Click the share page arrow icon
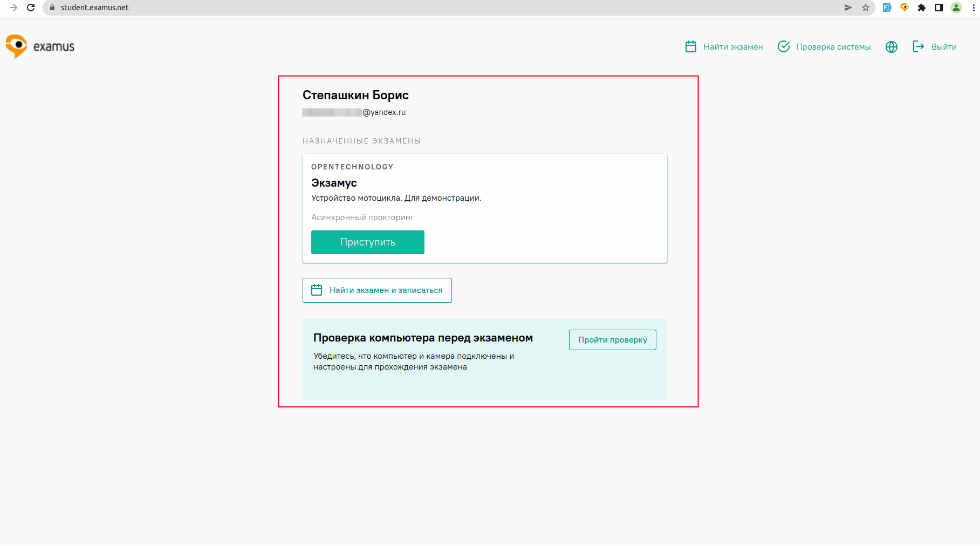The image size is (980, 546). coord(848,8)
